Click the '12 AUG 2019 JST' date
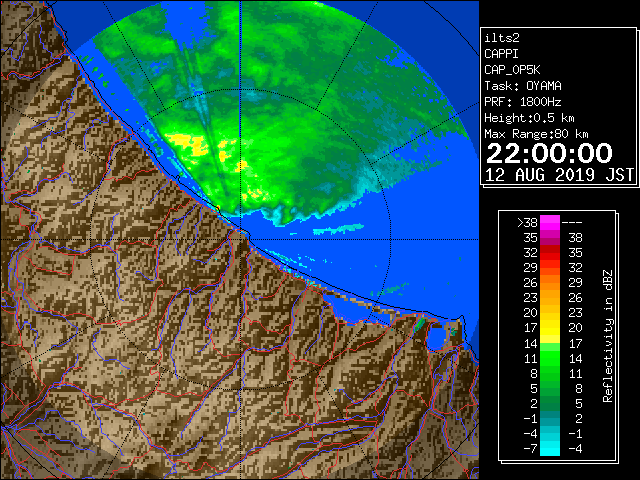The image size is (640, 480). [x=559, y=175]
